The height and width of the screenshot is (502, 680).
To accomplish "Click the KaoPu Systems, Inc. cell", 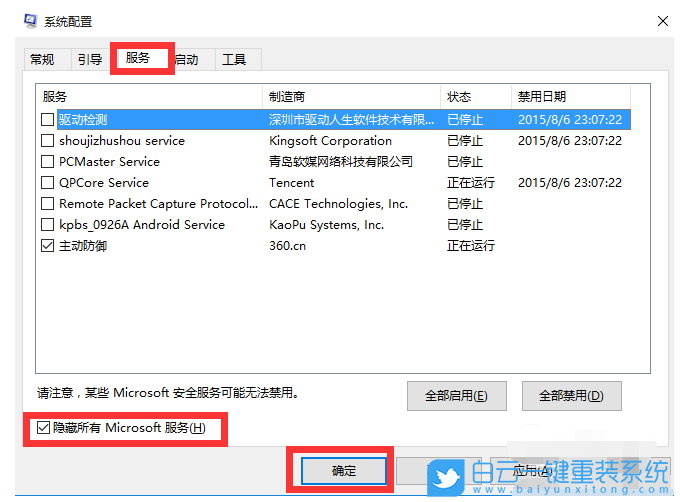I will pos(326,225).
